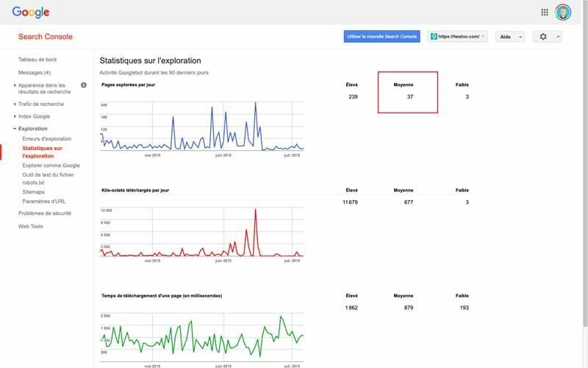Go to Tableau de bord

(37, 60)
